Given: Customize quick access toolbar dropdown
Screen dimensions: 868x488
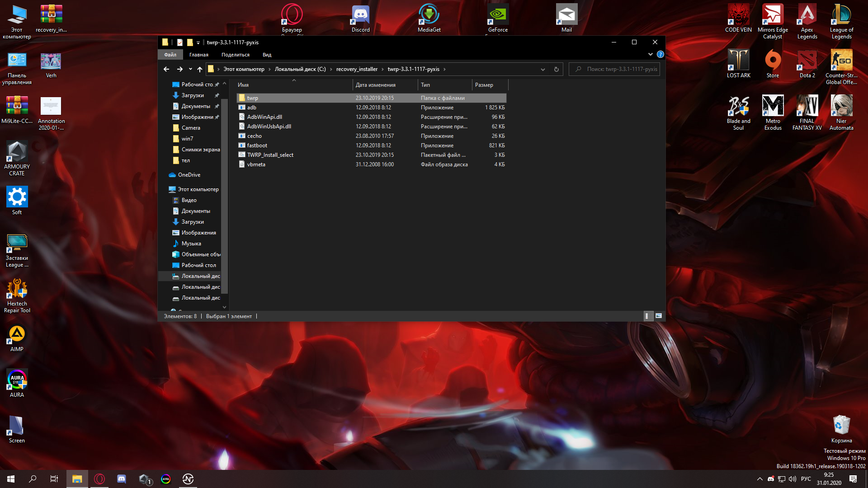Looking at the screenshot, I should click(198, 42).
